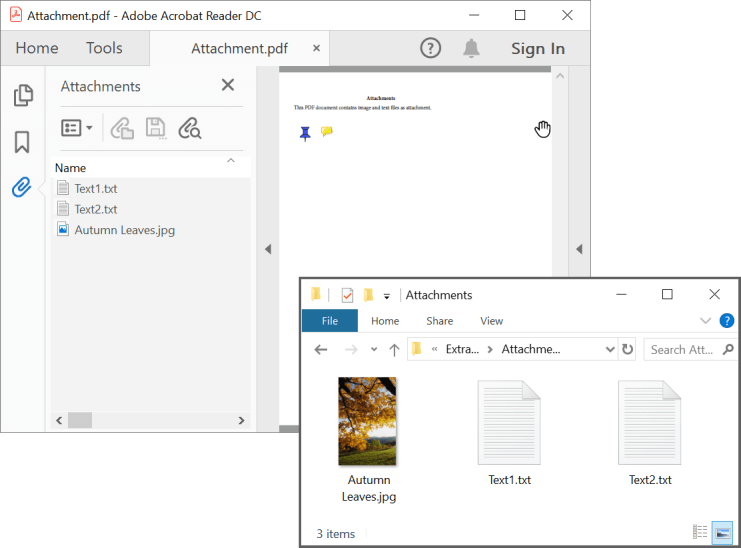Open Share ribbon tab in Explorer
Image resolution: width=741 pixels, height=548 pixels.
(x=439, y=321)
